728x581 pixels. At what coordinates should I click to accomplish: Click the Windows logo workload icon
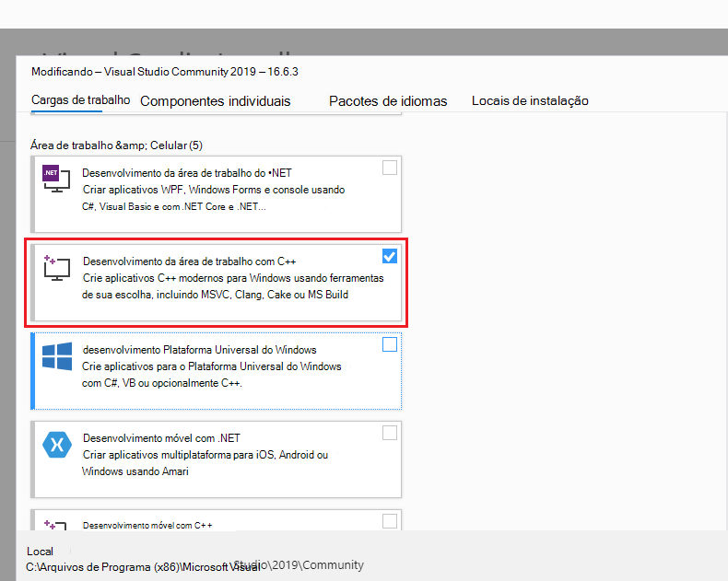click(56, 356)
